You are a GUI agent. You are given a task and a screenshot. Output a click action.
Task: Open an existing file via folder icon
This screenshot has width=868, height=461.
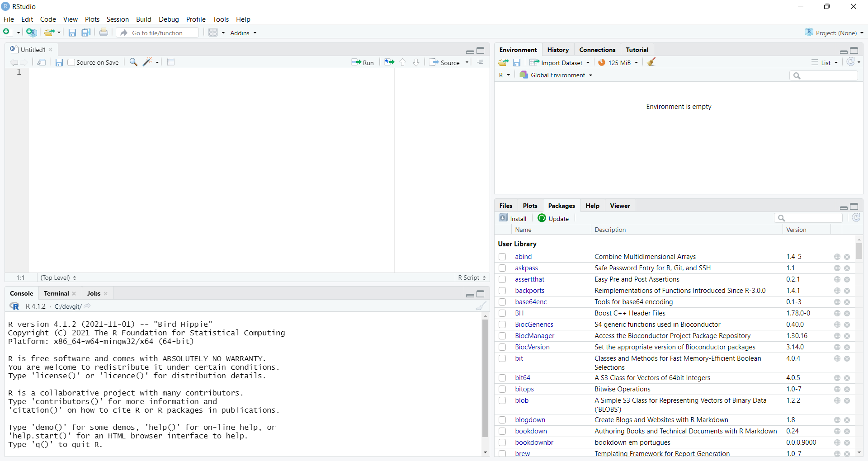[49, 33]
